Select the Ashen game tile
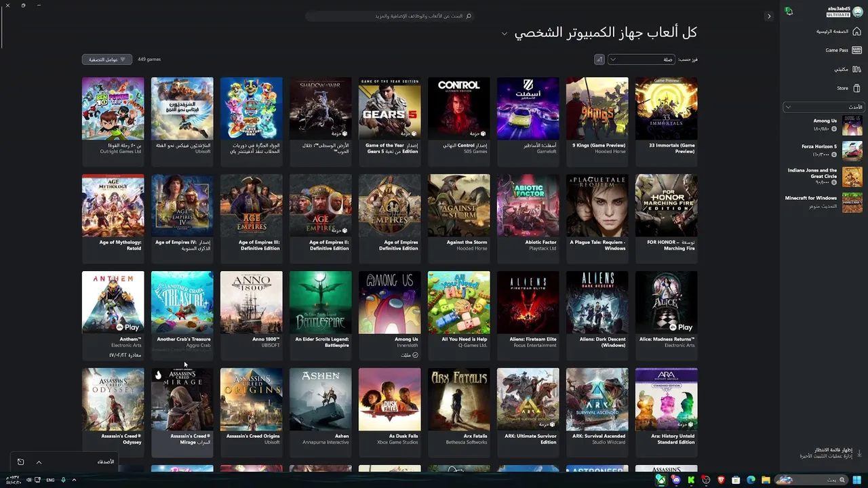 tap(320, 411)
